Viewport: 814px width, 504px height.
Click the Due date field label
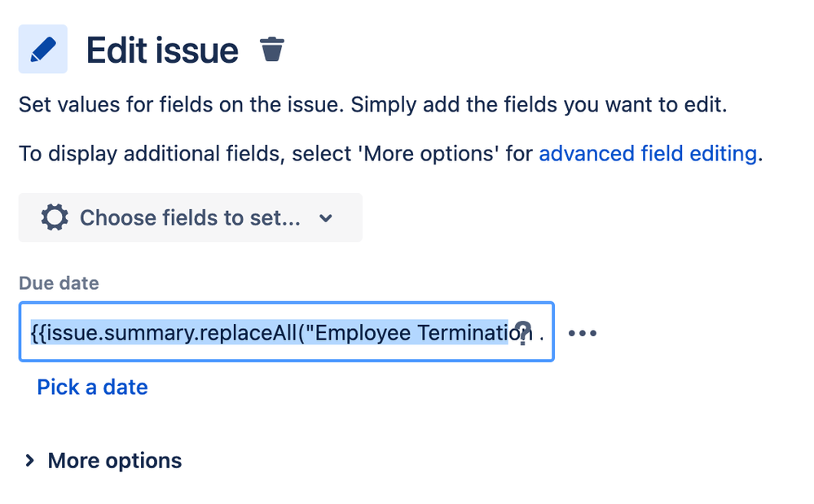point(59,283)
